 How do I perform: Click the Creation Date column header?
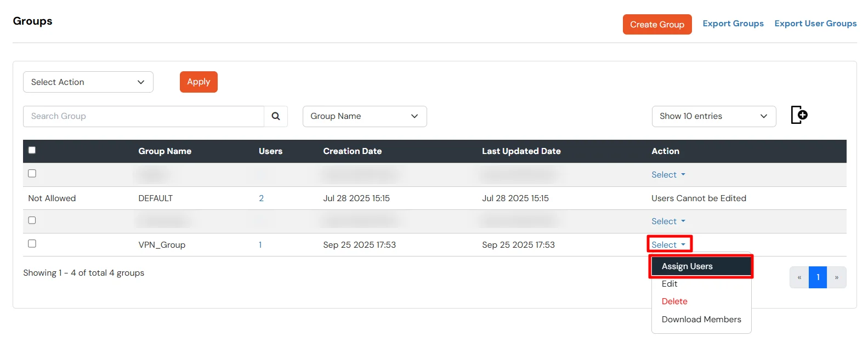[352, 151]
